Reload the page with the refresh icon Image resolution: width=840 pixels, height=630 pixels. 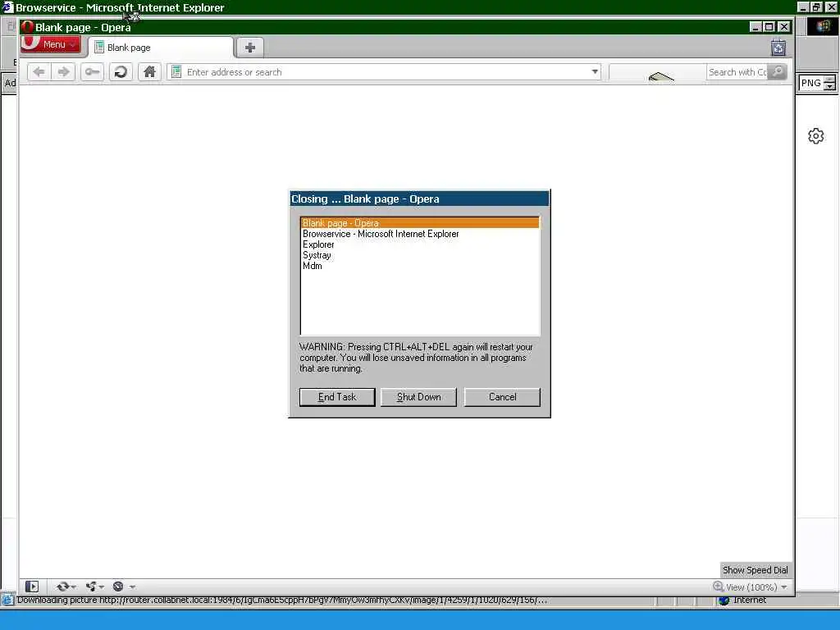pyautogui.click(x=121, y=72)
